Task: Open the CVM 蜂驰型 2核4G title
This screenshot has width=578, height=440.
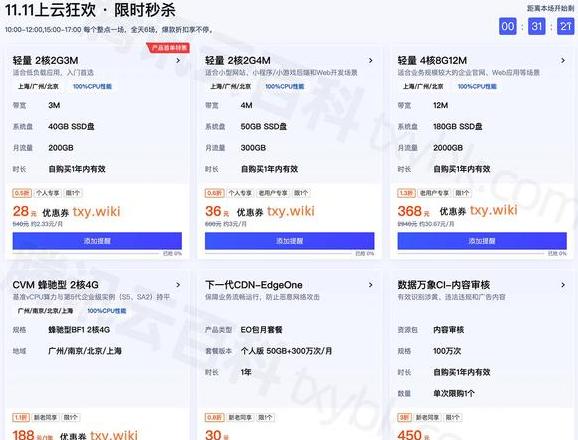Action: [55, 285]
